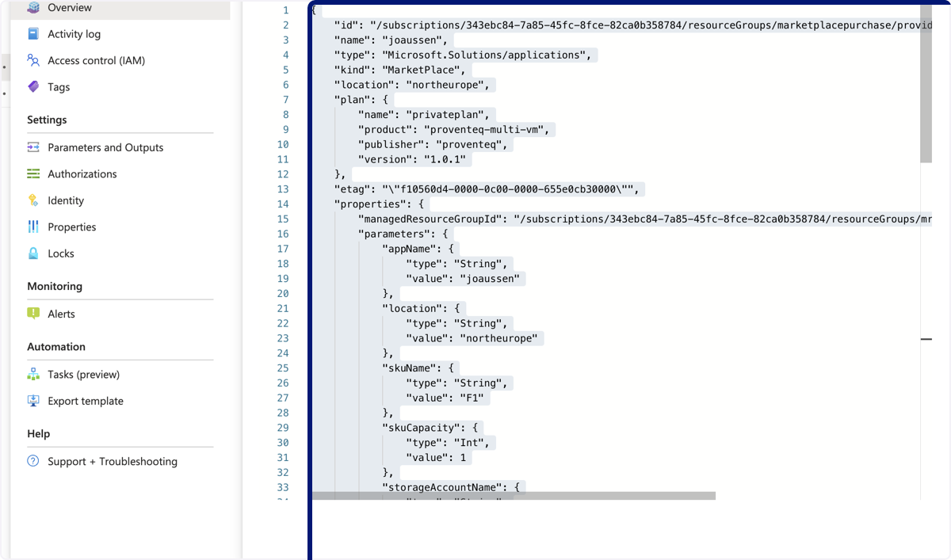The width and height of the screenshot is (951, 560).
Task: Click the Properties bars icon
Action: tap(33, 227)
